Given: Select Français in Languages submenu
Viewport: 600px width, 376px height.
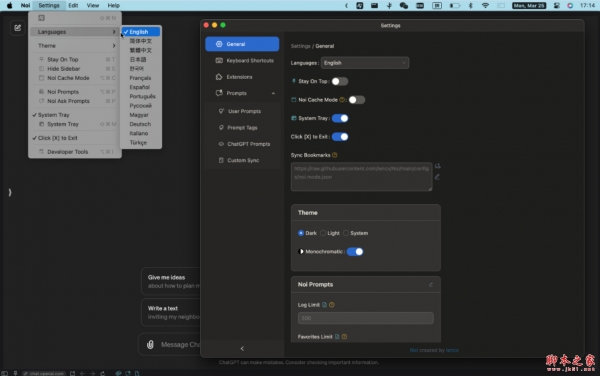Looking at the screenshot, I should pyautogui.click(x=141, y=78).
